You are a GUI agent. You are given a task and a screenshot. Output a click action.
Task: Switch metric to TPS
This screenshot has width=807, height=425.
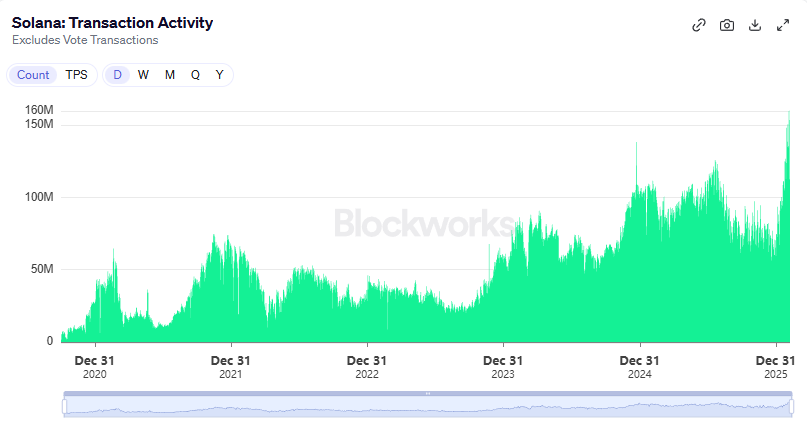point(76,75)
